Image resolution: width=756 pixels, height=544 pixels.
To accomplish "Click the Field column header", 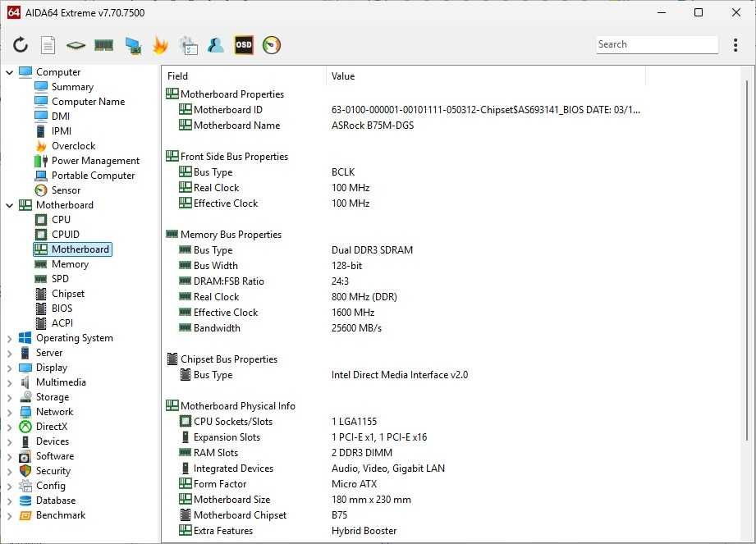I will coord(244,76).
